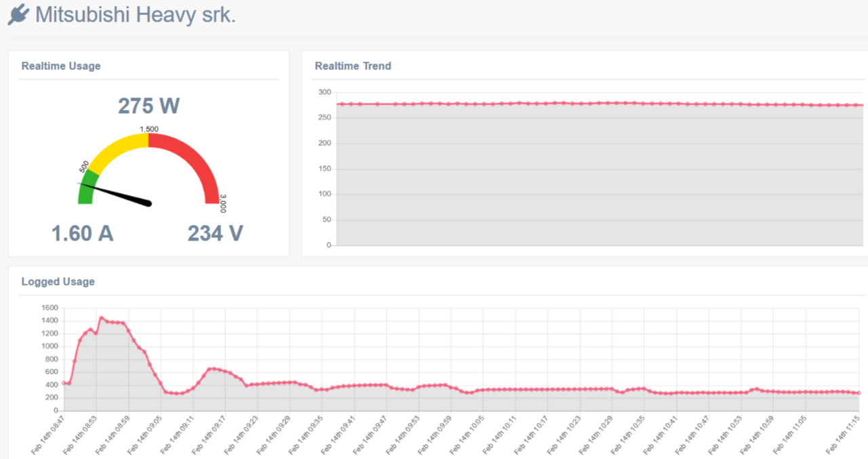Click the 250 axis label in Realtime Trend
Screen dimensions: 868x459
click(324, 117)
